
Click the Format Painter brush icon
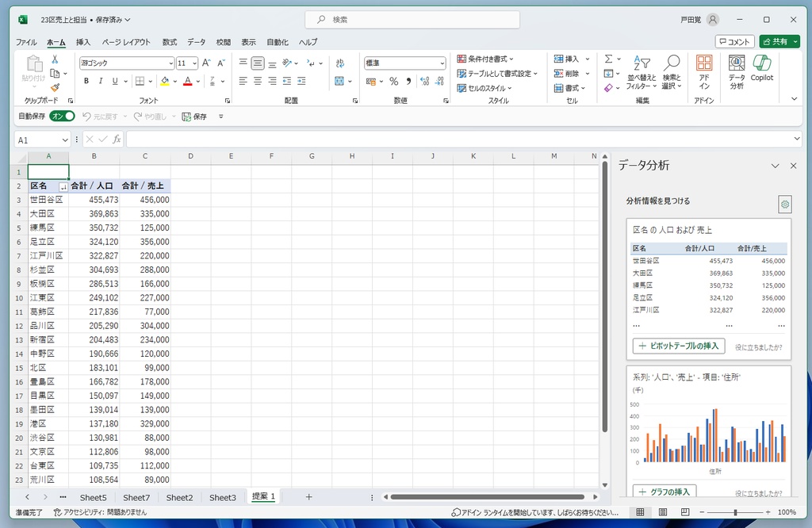click(55, 87)
